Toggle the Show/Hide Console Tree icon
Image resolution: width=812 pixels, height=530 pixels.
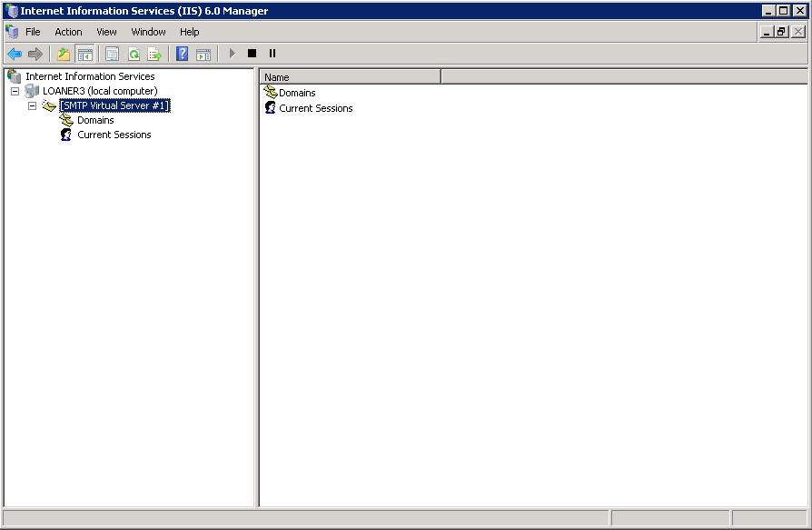85,54
